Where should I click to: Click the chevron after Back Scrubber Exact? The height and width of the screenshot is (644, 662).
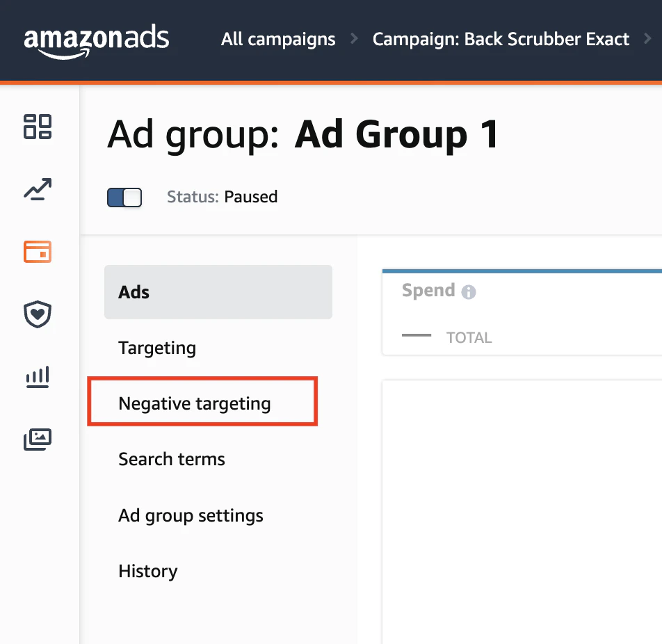tap(647, 40)
